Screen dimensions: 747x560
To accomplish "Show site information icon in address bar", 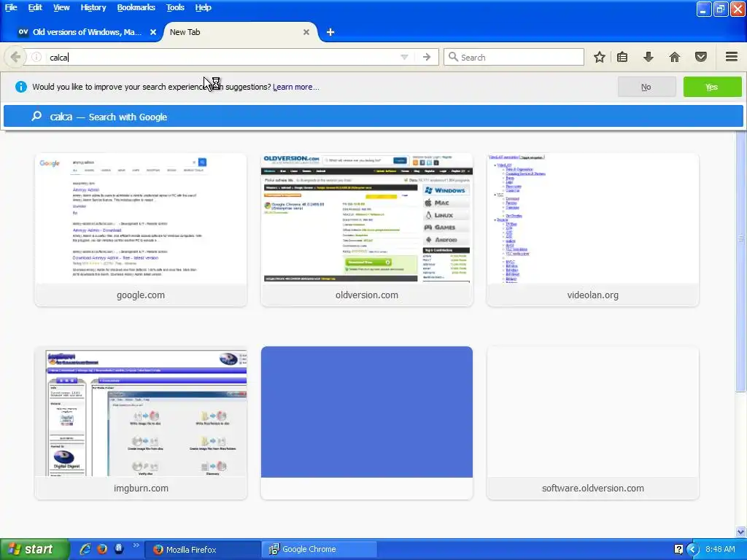I will click(36, 57).
